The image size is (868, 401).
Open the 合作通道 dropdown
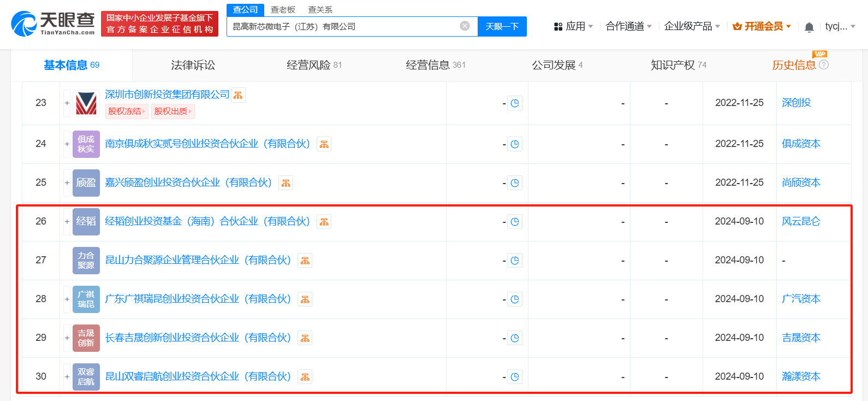coord(629,26)
